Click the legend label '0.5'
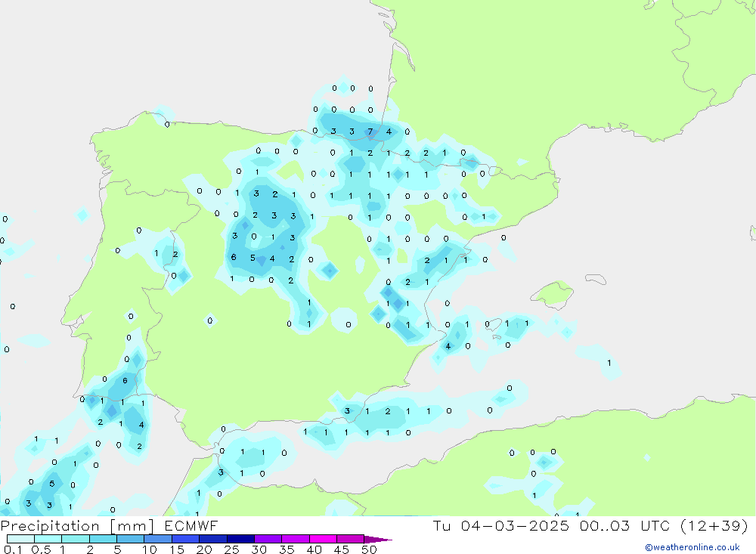The height and width of the screenshot is (554, 756). (x=41, y=549)
